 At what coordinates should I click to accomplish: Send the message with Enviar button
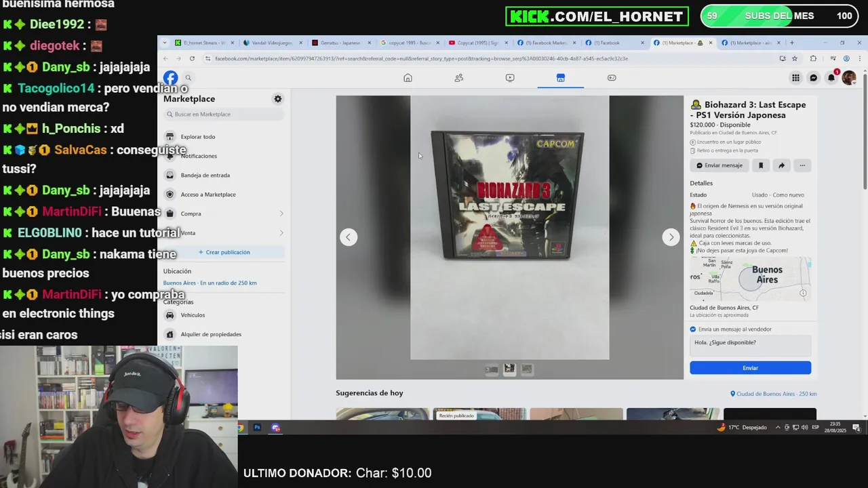coord(750,368)
